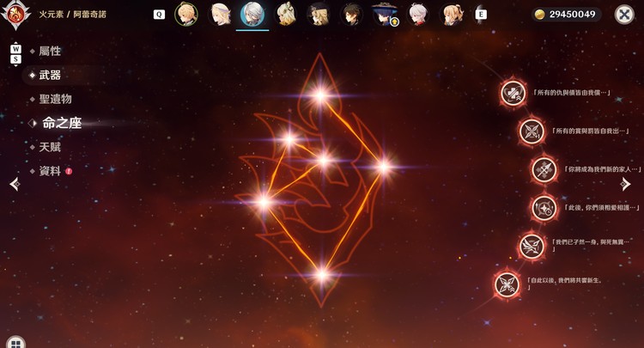The height and width of the screenshot is (348, 644).
Task: Go to previous character with left arrow
Action: (15, 184)
